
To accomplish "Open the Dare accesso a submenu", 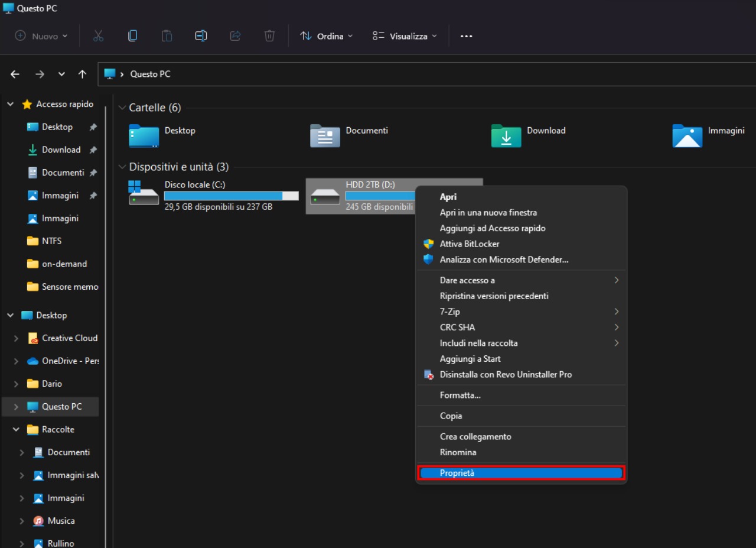I will (x=522, y=280).
